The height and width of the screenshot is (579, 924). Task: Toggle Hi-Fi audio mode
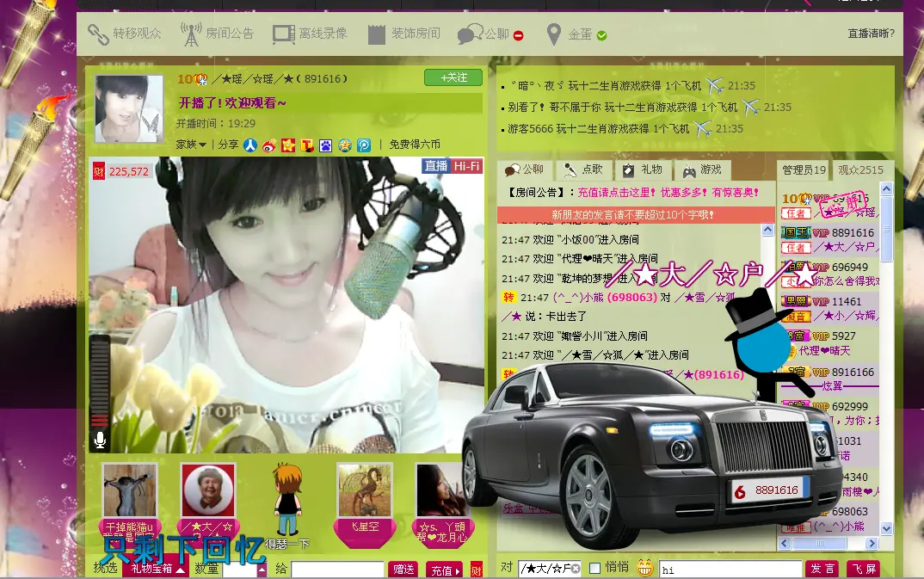tap(466, 166)
